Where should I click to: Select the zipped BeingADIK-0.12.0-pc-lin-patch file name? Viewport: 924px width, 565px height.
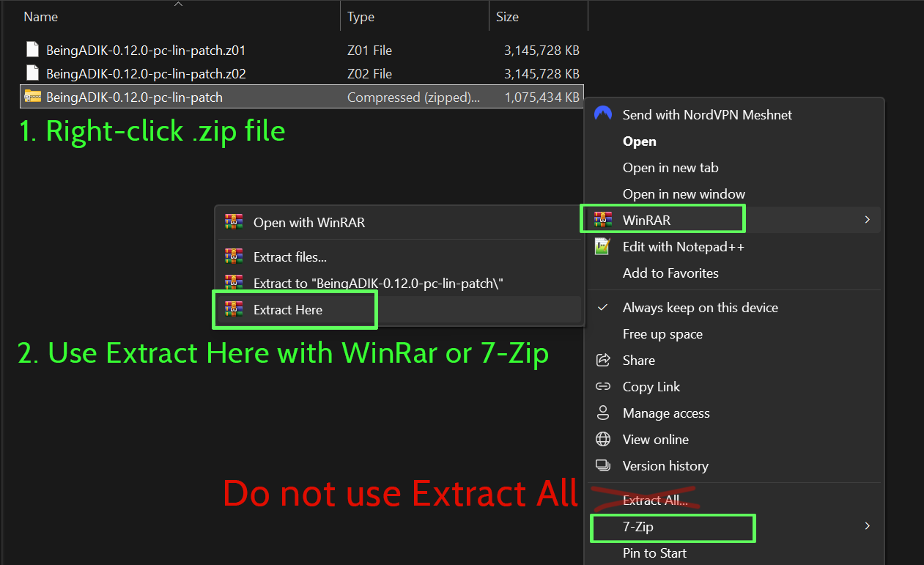tap(134, 97)
